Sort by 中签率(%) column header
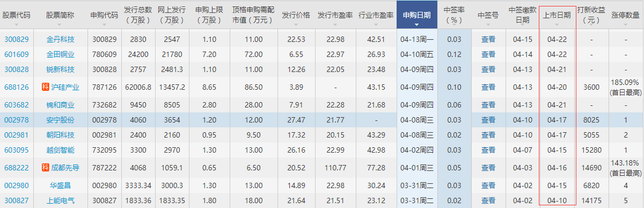644x208 pixels. coord(454,15)
